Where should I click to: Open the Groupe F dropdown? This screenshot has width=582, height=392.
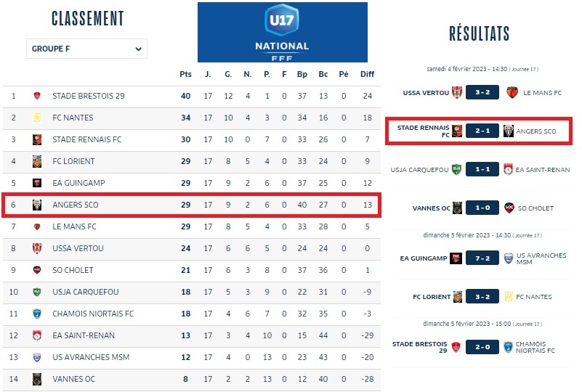[86, 49]
